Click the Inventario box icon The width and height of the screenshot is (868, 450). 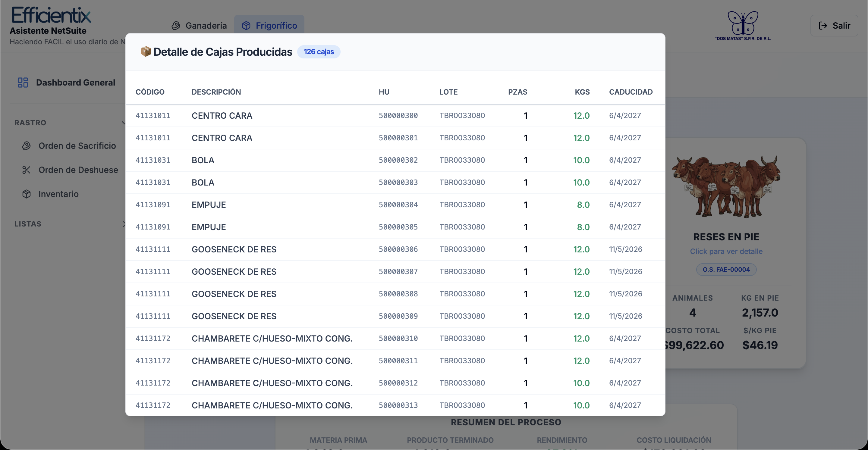click(x=26, y=194)
